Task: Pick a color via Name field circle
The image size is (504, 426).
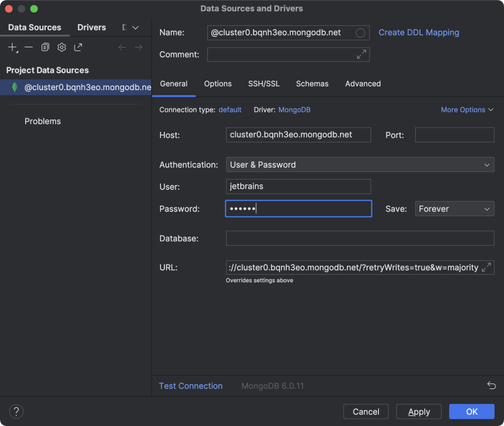Action: point(360,33)
